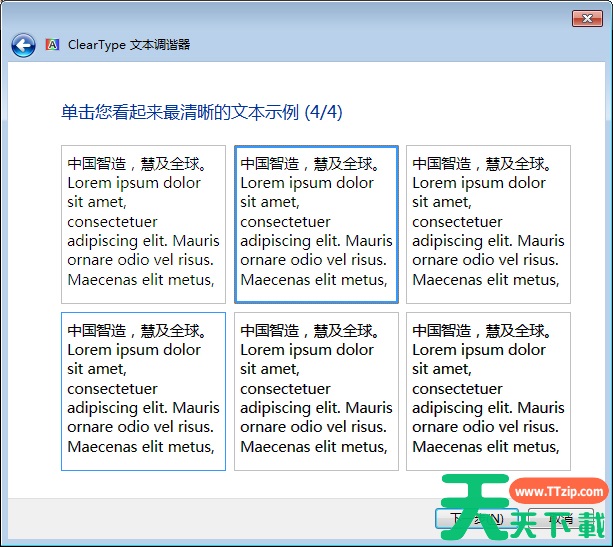Screen dimensions: 613x547
Task: Click the ClearType 文本调谐器 window title
Action: [129, 45]
